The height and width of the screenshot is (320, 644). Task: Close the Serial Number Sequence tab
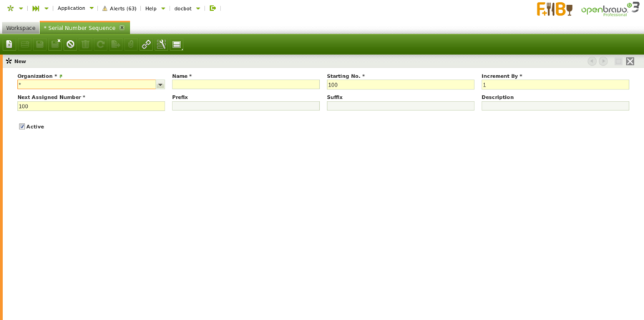[x=122, y=27]
